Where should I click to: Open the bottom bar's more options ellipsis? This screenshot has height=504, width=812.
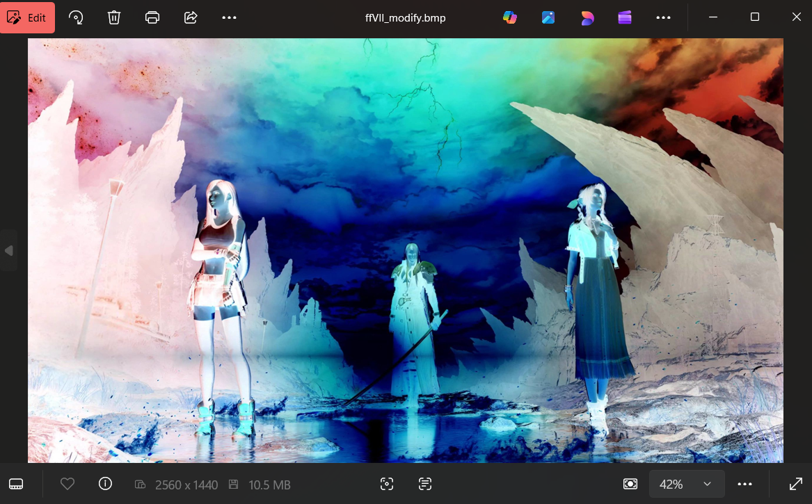click(745, 484)
